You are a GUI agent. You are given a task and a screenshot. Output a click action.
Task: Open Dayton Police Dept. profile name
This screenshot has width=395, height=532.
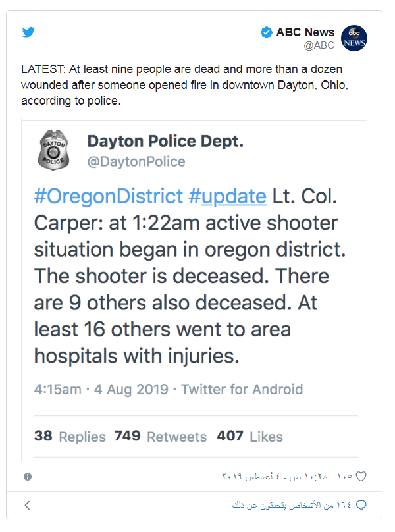(x=166, y=141)
